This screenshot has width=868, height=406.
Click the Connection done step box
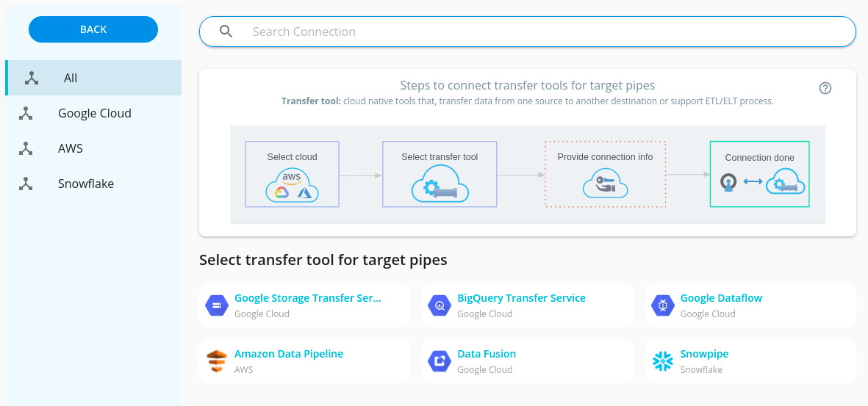pos(759,174)
